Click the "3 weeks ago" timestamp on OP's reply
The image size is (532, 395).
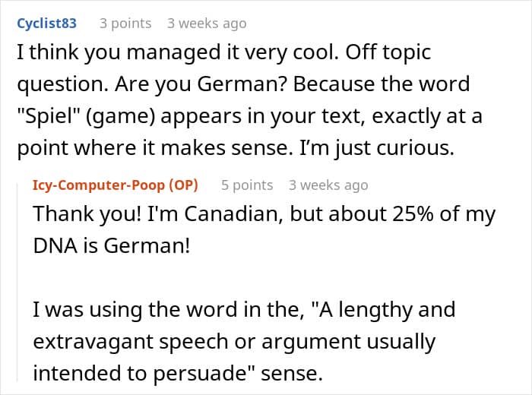(328, 185)
